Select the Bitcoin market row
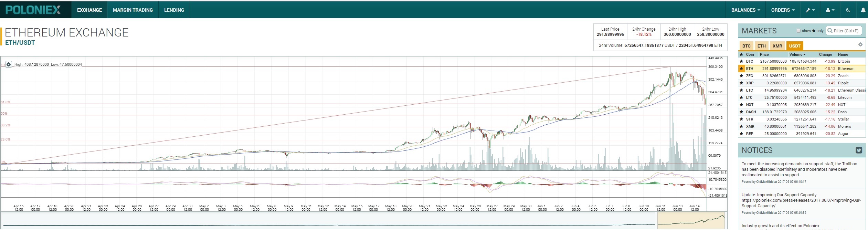Viewport: 868px width, 230px height. tap(802, 61)
